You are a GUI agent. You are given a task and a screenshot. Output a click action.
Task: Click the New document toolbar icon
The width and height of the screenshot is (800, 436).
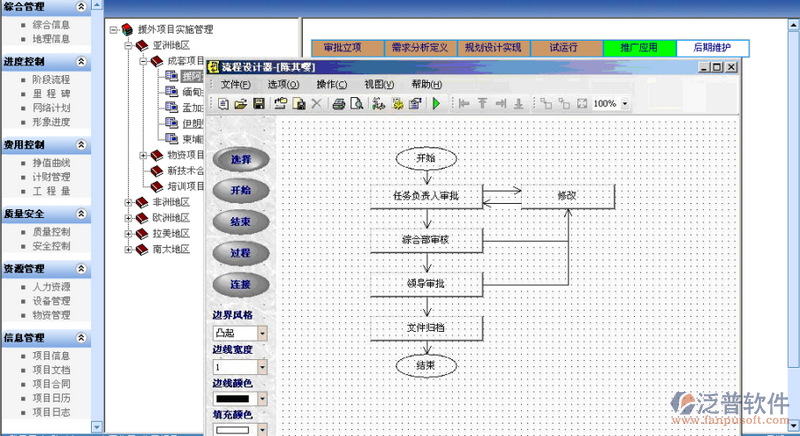coord(223,103)
